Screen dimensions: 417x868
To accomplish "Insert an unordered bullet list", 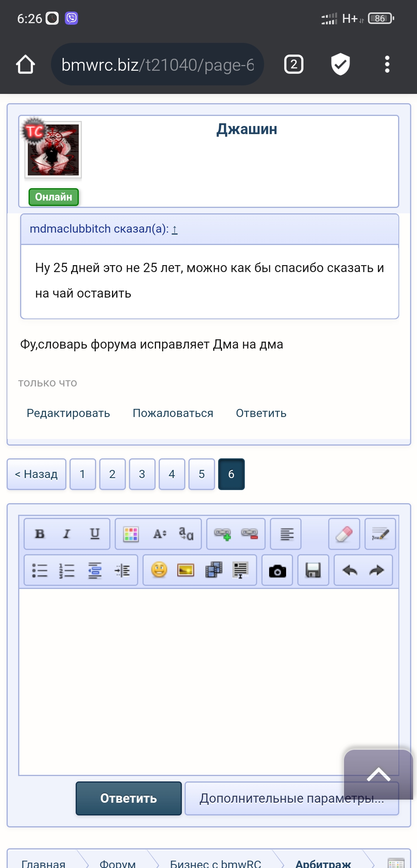I will (39, 570).
